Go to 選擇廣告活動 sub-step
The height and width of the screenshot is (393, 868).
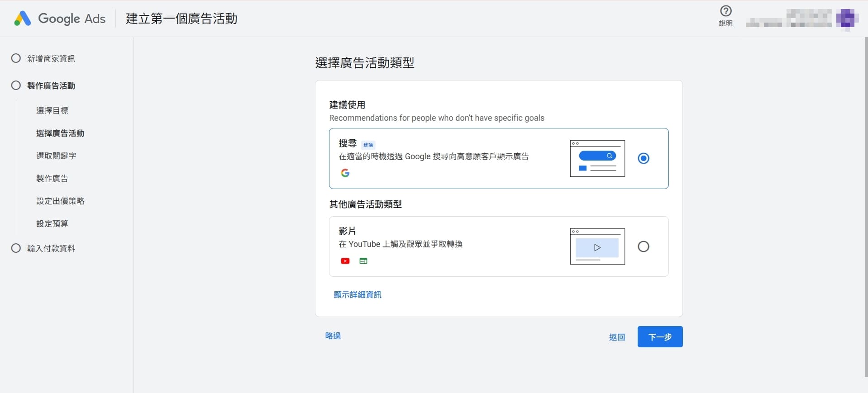pyautogui.click(x=60, y=133)
